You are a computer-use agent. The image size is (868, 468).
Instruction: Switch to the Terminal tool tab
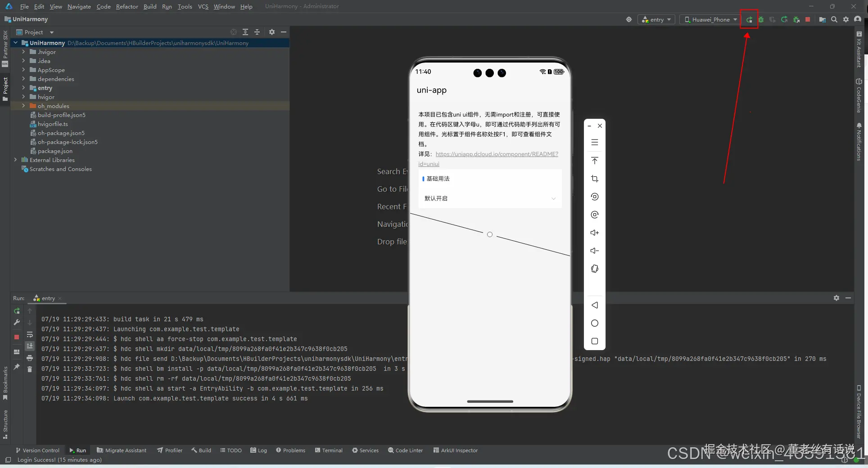coord(329,450)
